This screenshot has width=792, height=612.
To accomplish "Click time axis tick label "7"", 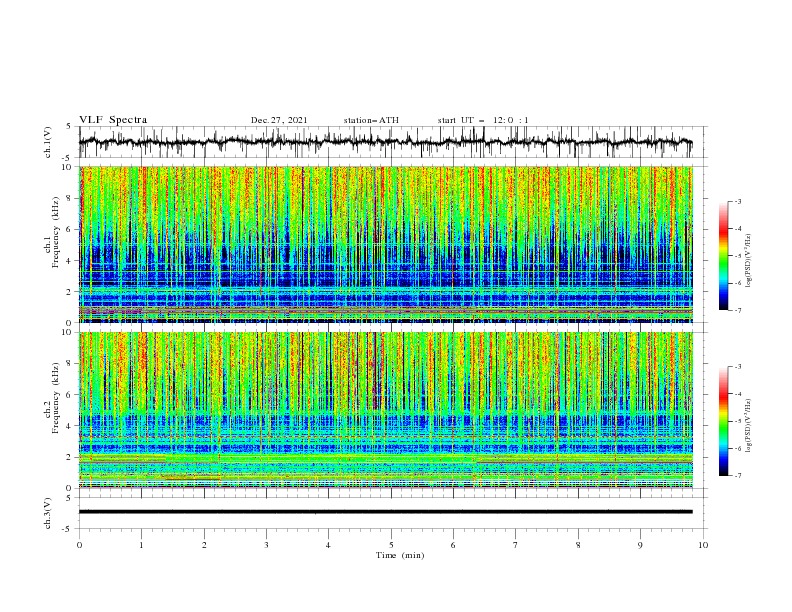I will tap(516, 545).
